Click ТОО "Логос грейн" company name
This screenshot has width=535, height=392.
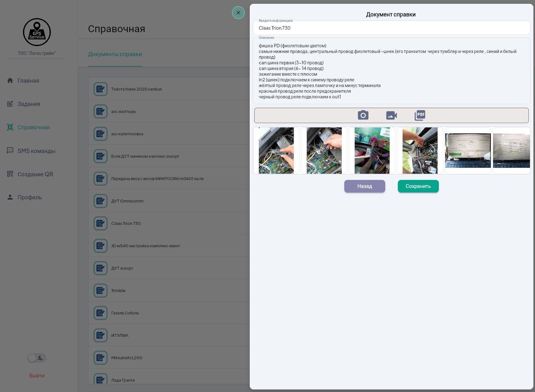[37, 53]
